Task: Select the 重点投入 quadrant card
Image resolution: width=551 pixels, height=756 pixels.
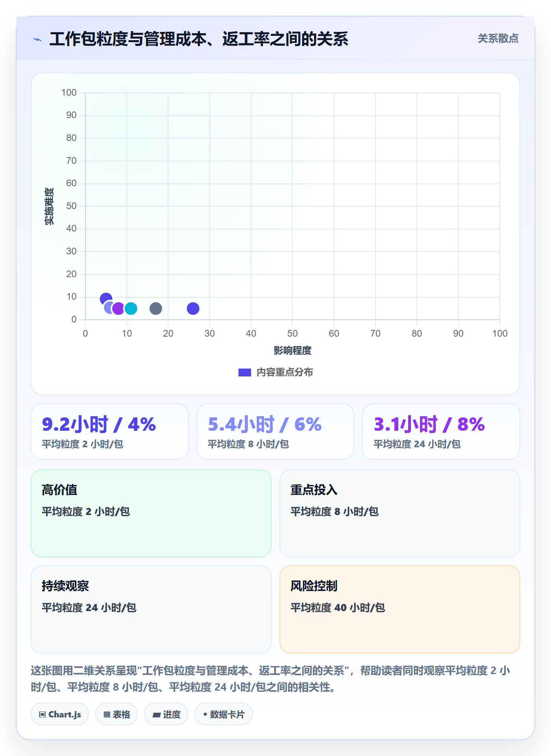Action: click(400, 513)
